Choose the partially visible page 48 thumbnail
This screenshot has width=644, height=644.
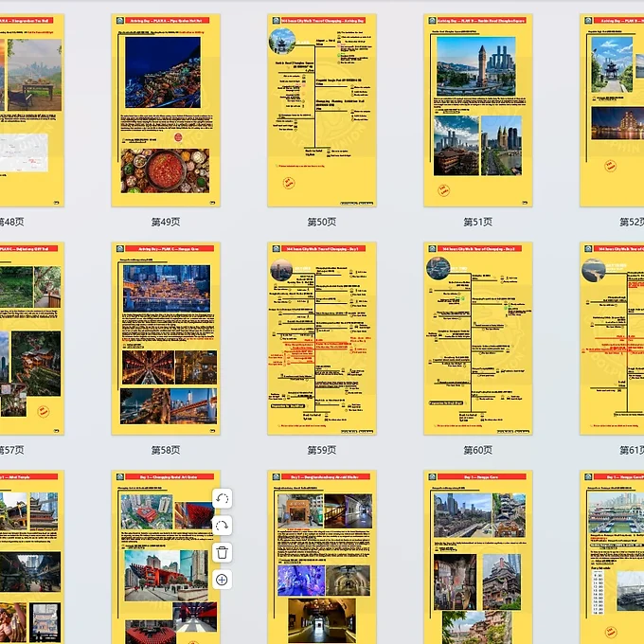click(31, 110)
